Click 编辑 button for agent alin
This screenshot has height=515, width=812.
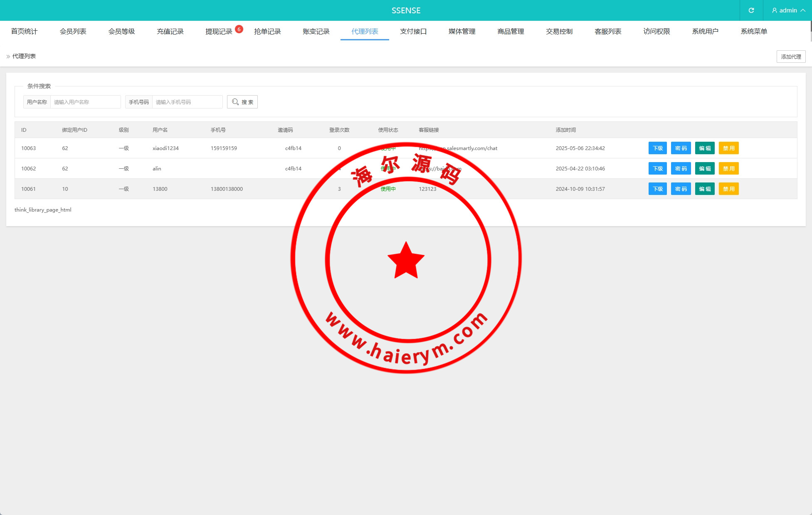(x=704, y=168)
